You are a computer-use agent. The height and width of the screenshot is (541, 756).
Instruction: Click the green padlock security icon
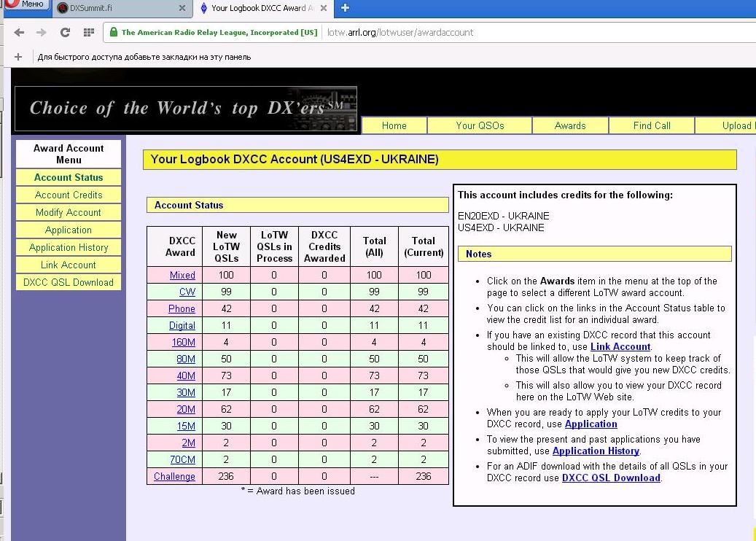[113, 32]
